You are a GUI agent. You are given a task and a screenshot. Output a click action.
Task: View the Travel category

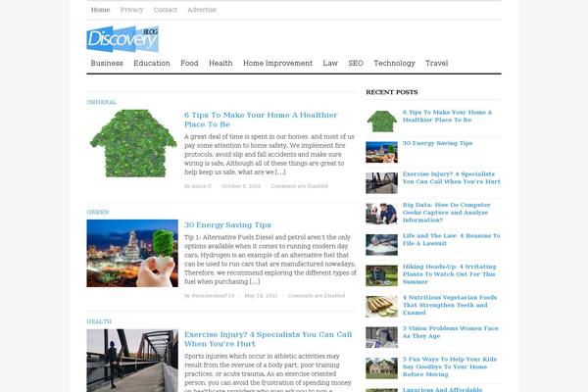pyautogui.click(x=436, y=63)
